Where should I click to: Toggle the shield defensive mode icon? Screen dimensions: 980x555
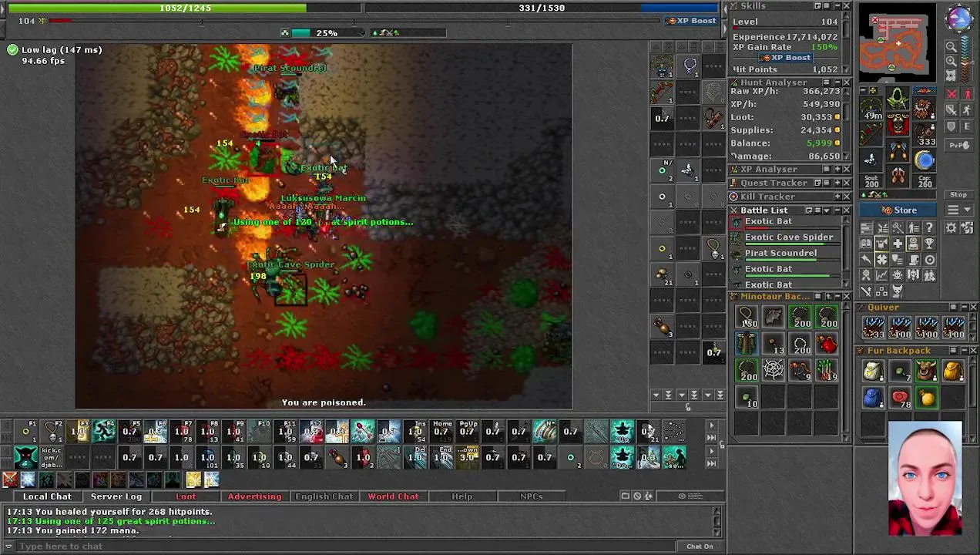(952, 126)
